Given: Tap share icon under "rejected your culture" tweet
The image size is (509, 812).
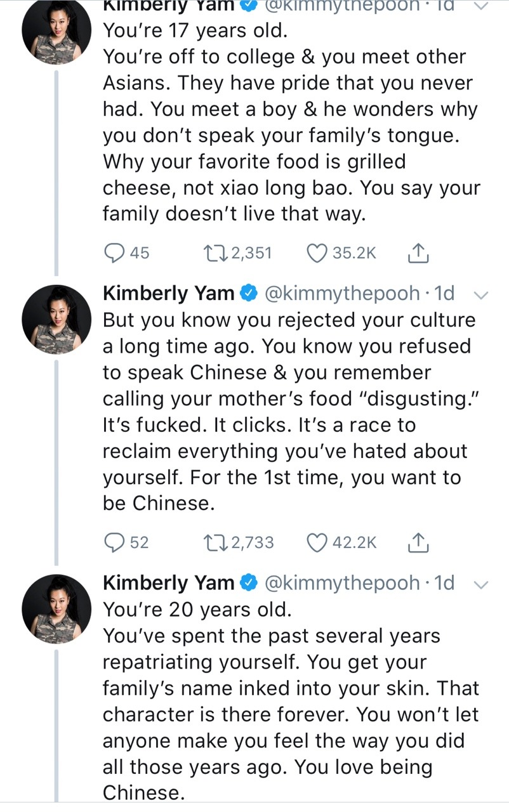Looking at the screenshot, I should click(418, 542).
